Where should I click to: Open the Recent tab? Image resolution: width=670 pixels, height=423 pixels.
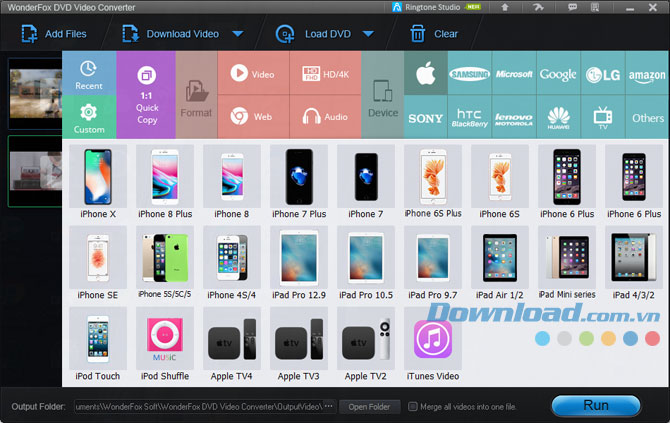coord(89,73)
